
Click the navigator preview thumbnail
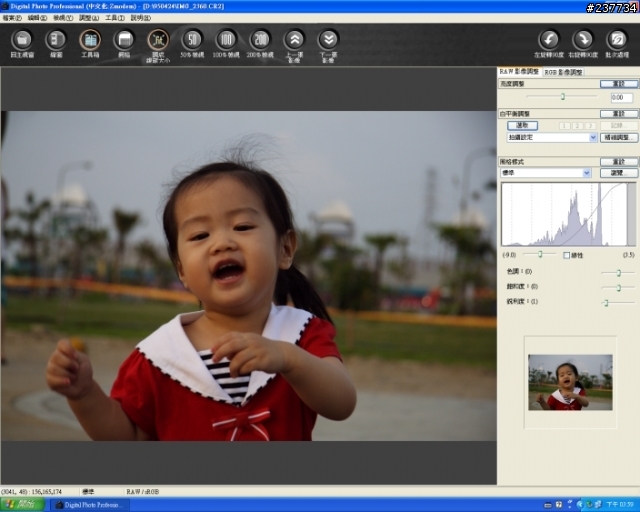[x=570, y=382]
